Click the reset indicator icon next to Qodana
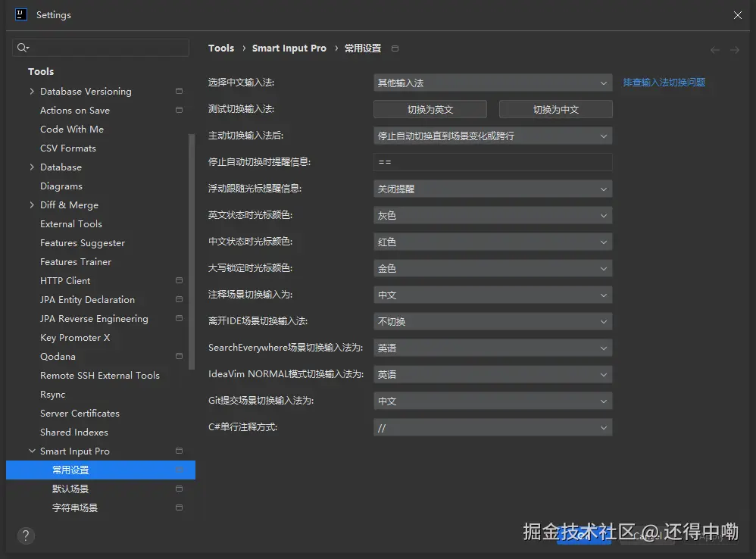Image resolution: width=756 pixels, height=559 pixels. (179, 356)
